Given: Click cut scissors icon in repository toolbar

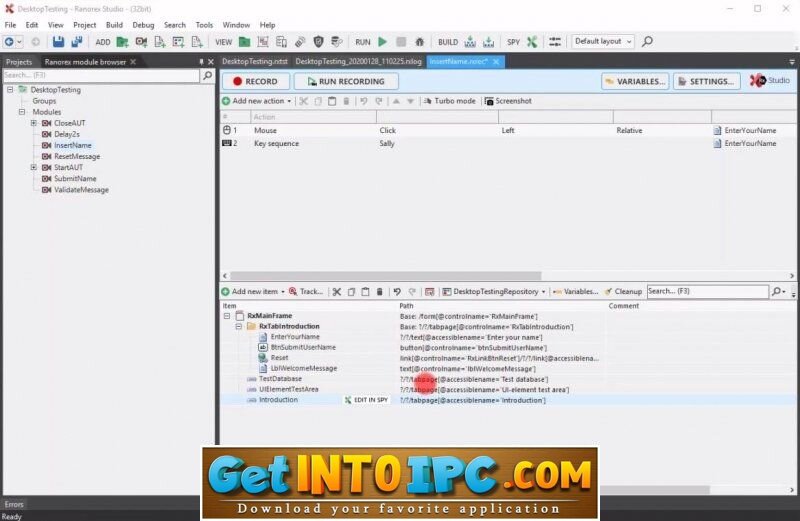Looking at the screenshot, I should click(337, 292).
